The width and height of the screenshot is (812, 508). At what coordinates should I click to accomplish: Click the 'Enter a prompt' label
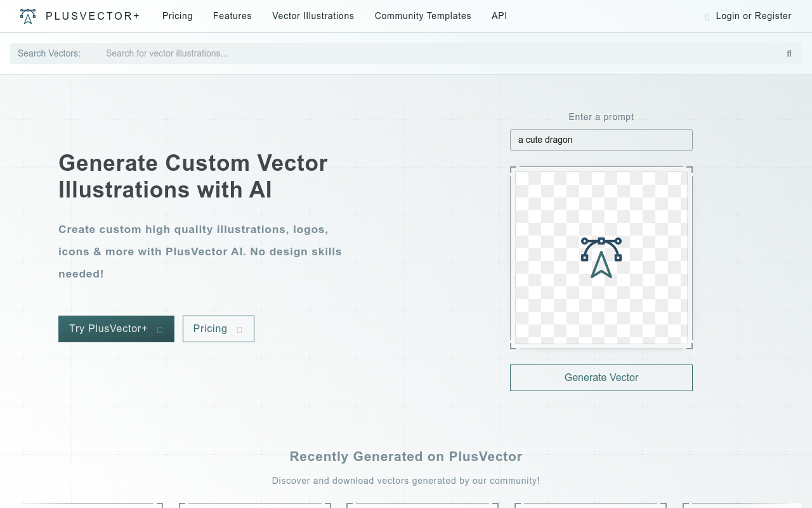[x=601, y=117]
